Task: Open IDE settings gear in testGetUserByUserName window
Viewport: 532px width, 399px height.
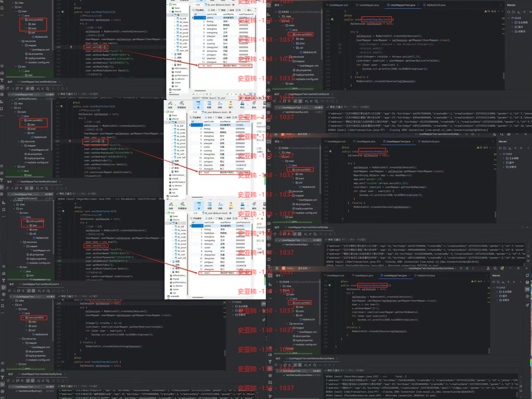Action: pos(502,268)
